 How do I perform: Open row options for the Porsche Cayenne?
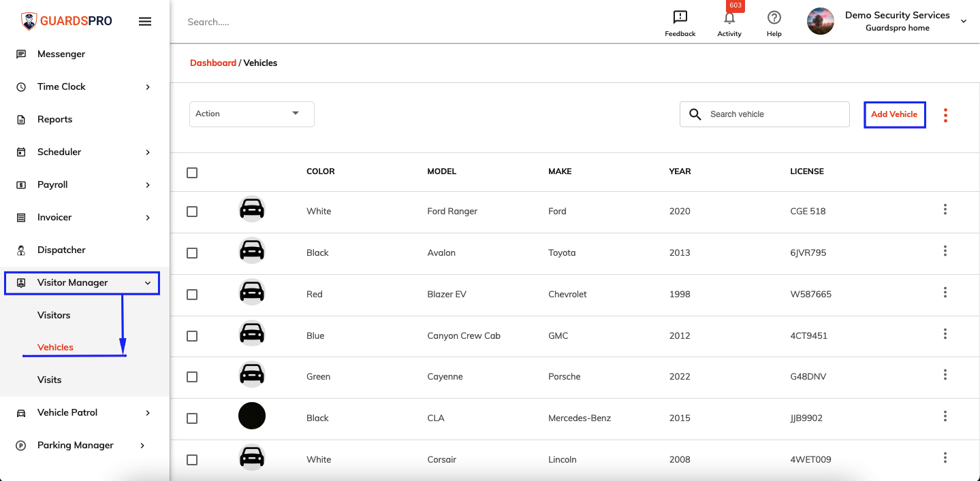945,375
